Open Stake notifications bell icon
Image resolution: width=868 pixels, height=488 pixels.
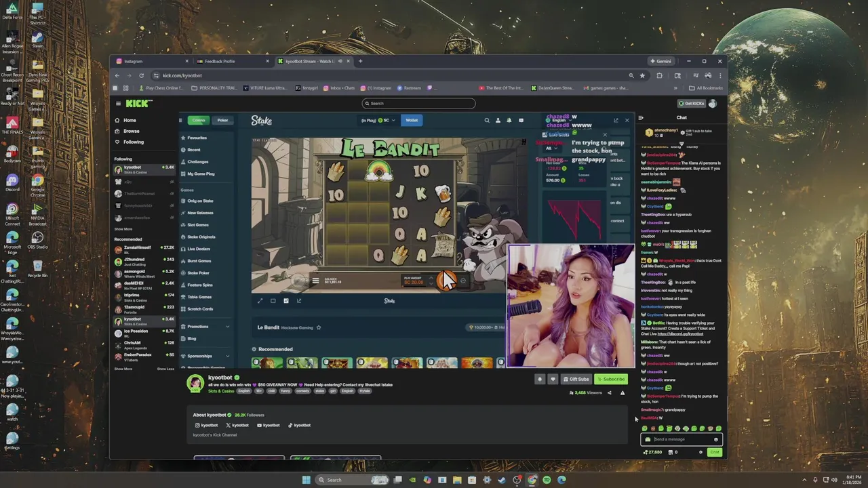(509, 121)
